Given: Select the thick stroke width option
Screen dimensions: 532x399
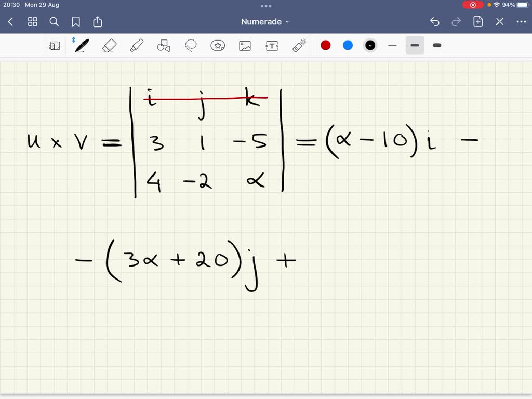Looking at the screenshot, I should tap(436, 45).
